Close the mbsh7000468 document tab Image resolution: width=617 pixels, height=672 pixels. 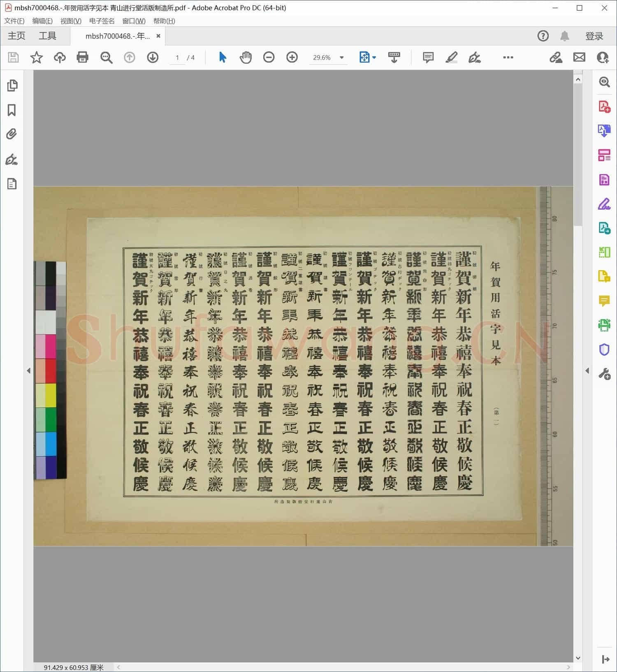pyautogui.click(x=158, y=36)
